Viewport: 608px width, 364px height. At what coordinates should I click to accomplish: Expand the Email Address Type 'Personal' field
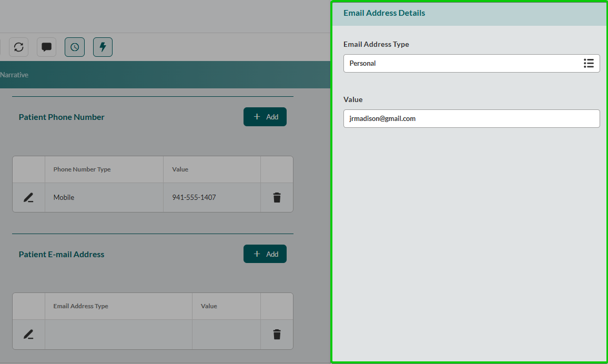click(463, 64)
